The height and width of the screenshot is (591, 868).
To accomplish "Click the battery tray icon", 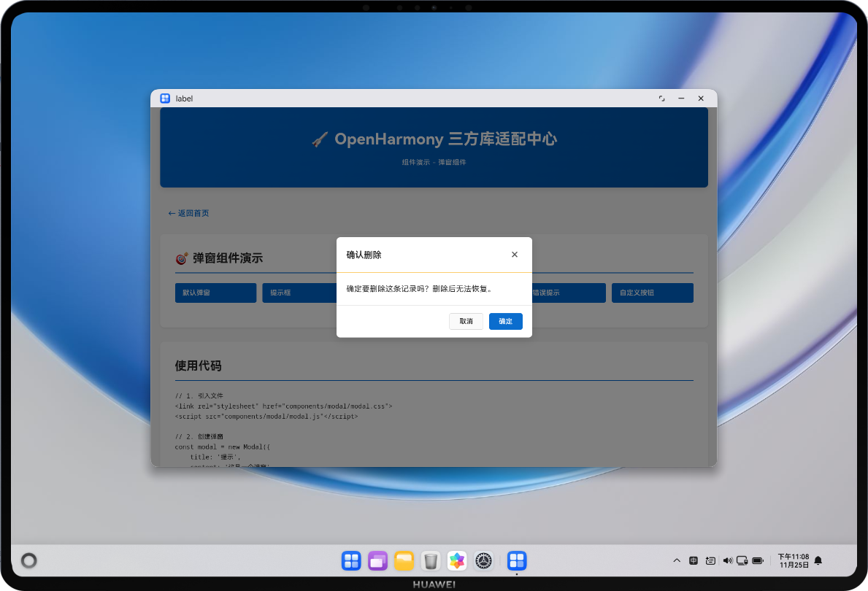I will point(758,560).
